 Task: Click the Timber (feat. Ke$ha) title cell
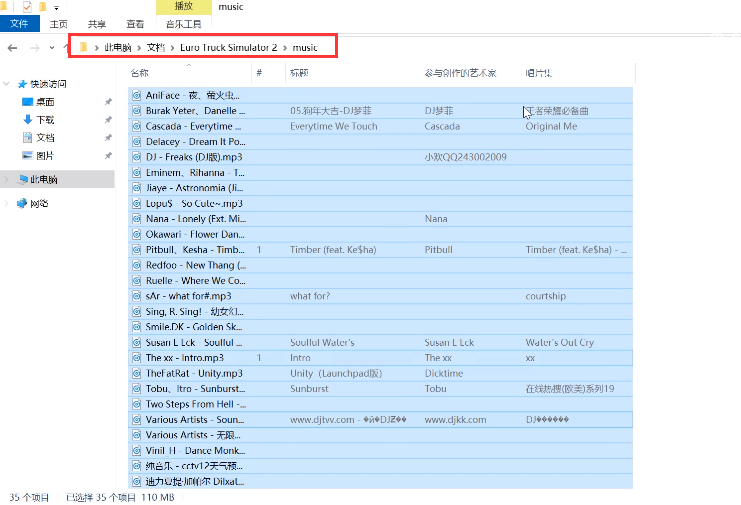coord(333,250)
